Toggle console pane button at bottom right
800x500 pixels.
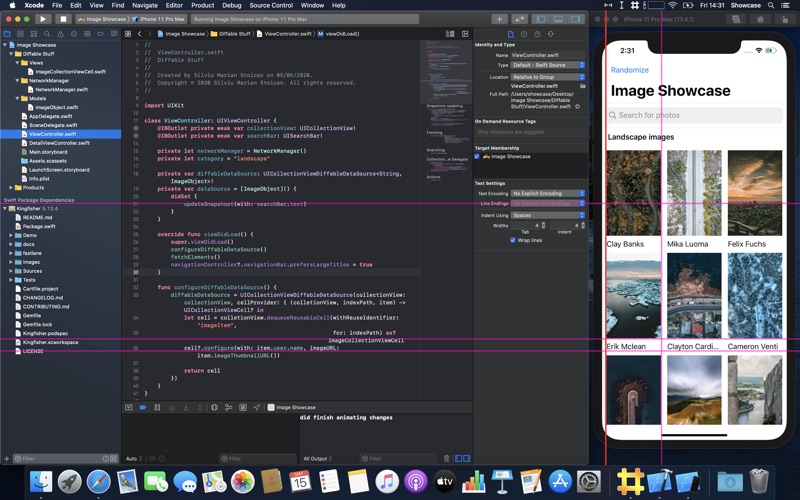pos(466,458)
